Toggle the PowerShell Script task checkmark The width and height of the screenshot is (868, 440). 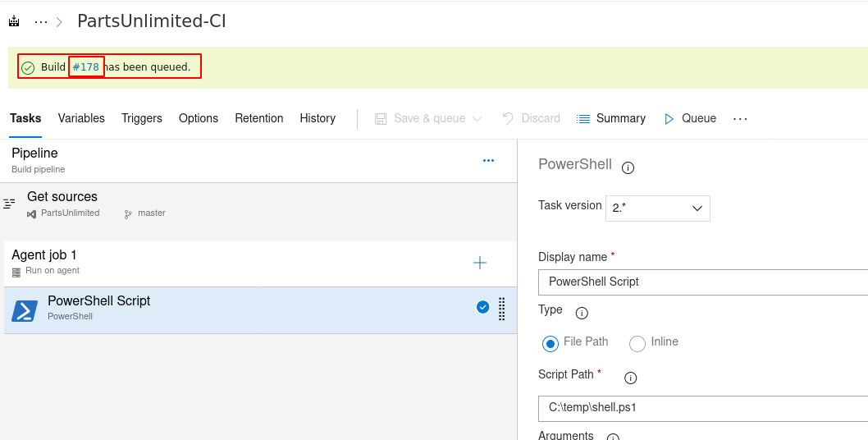[x=482, y=307]
